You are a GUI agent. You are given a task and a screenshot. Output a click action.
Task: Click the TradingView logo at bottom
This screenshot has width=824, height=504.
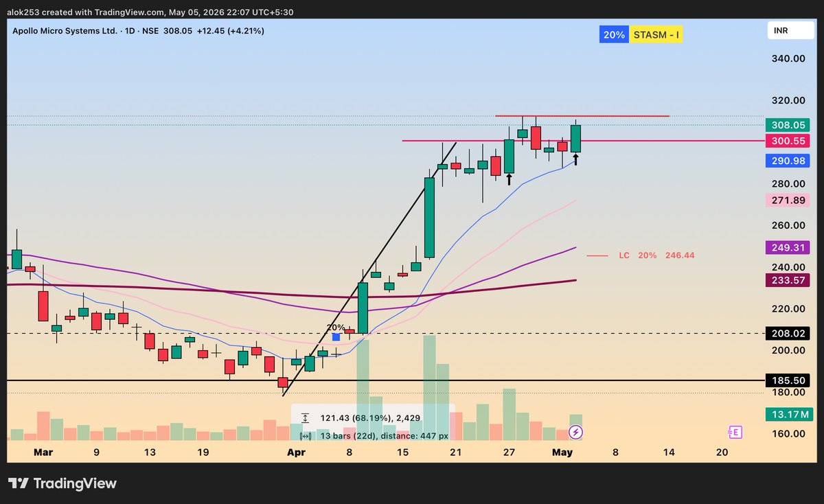(62, 483)
